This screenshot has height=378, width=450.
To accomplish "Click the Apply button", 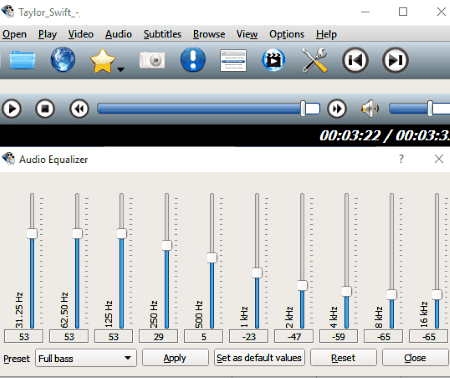I will 175,358.
